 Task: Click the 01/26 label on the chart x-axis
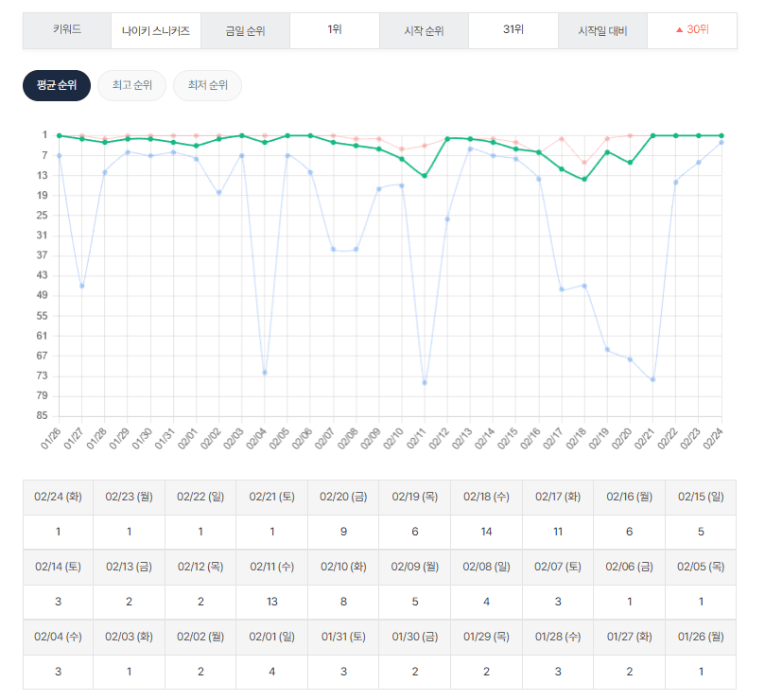[51, 438]
